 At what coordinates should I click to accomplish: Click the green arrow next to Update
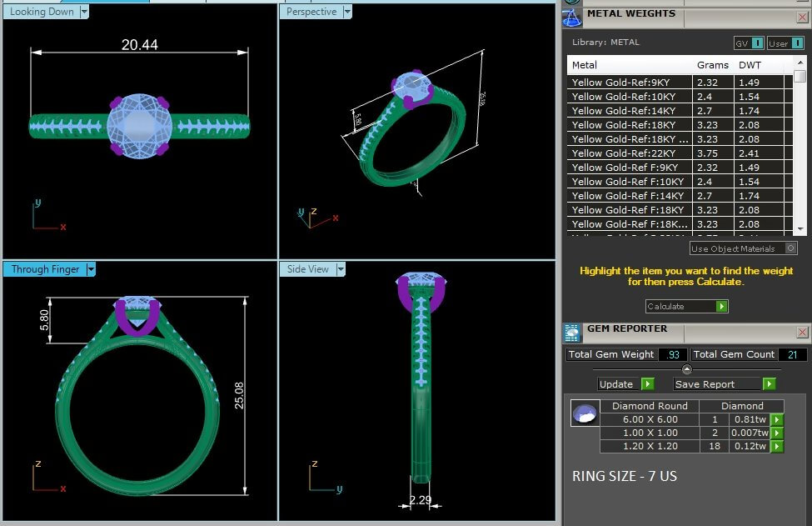pyautogui.click(x=647, y=384)
